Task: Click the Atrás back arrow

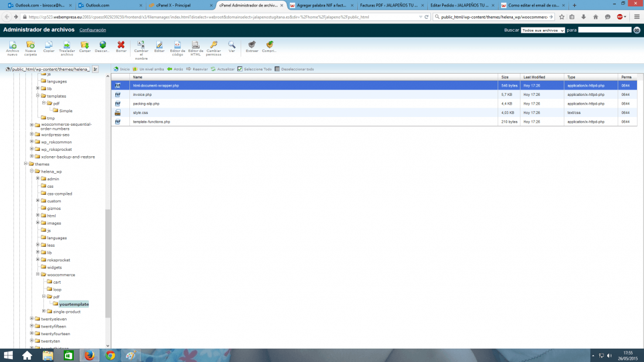Action: coord(175,69)
